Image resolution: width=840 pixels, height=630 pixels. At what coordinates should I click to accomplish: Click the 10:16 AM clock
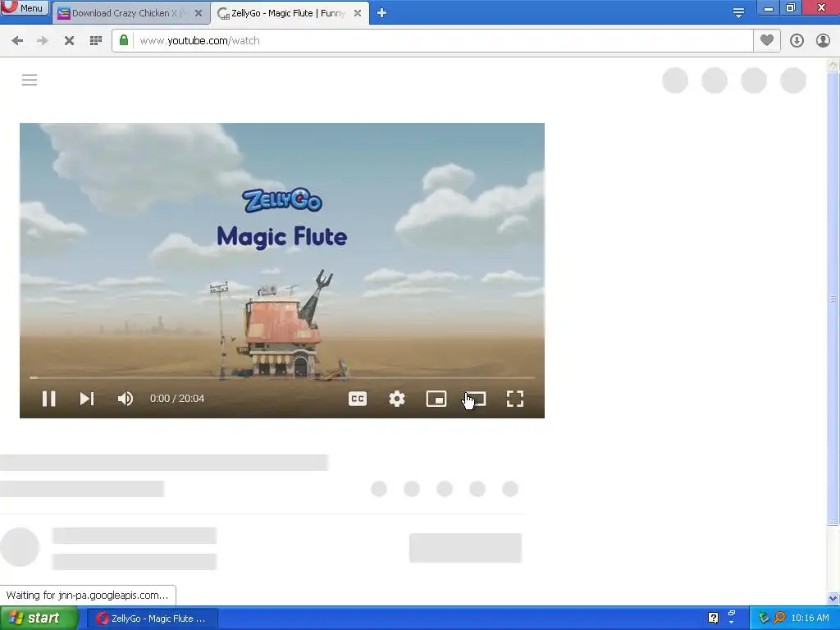tap(810, 619)
